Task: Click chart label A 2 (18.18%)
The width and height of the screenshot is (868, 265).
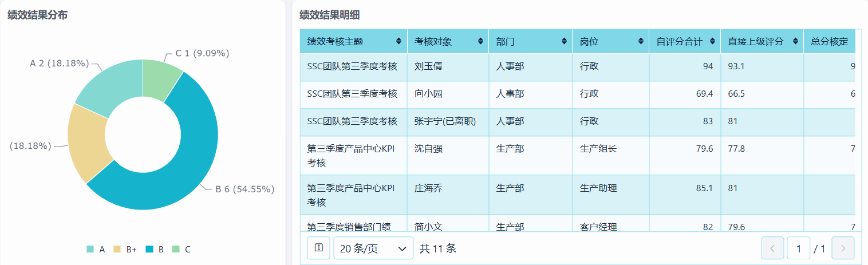Action: click(x=60, y=64)
